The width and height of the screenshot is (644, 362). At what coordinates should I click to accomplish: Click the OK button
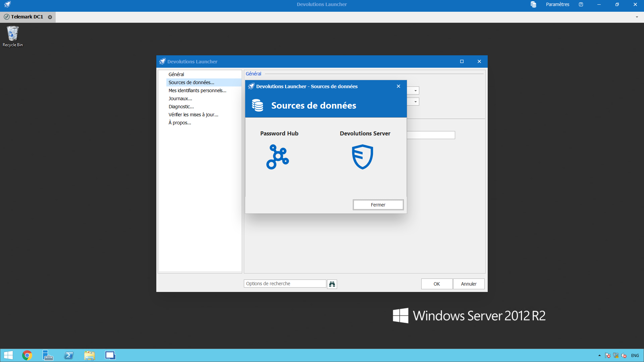click(x=437, y=283)
